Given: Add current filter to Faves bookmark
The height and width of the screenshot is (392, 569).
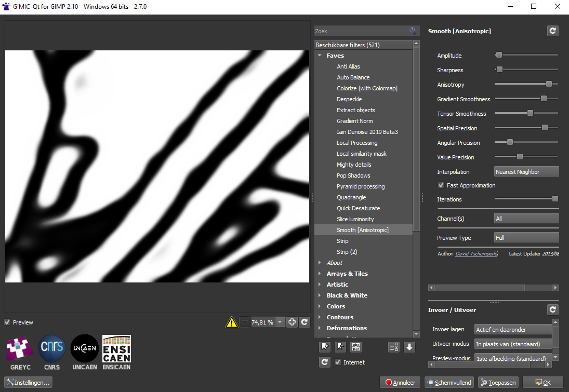Looking at the screenshot, I should pos(325,347).
